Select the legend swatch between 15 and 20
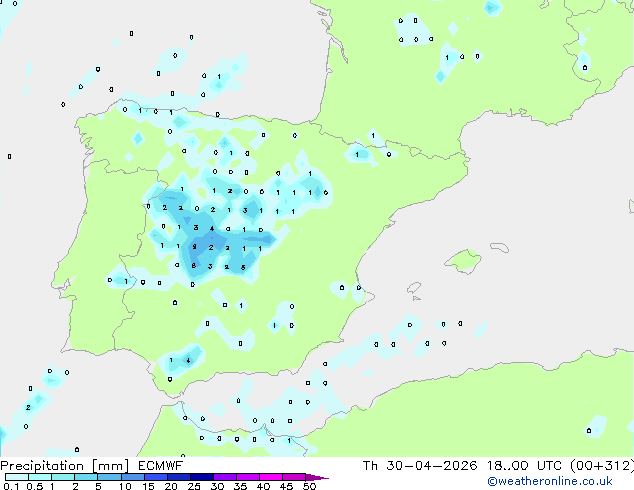This screenshot has height=490, width=634. coord(156,477)
